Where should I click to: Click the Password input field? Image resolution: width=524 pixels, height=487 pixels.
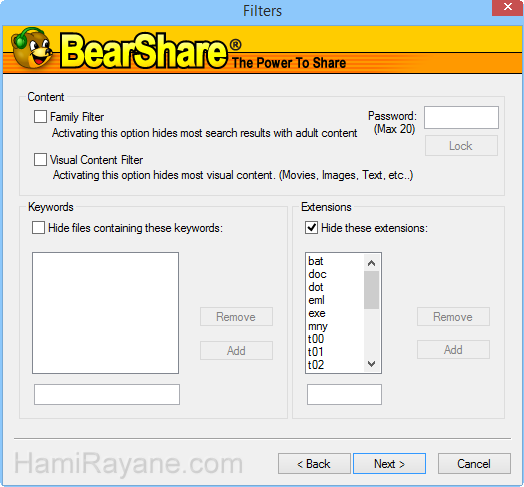(x=461, y=117)
